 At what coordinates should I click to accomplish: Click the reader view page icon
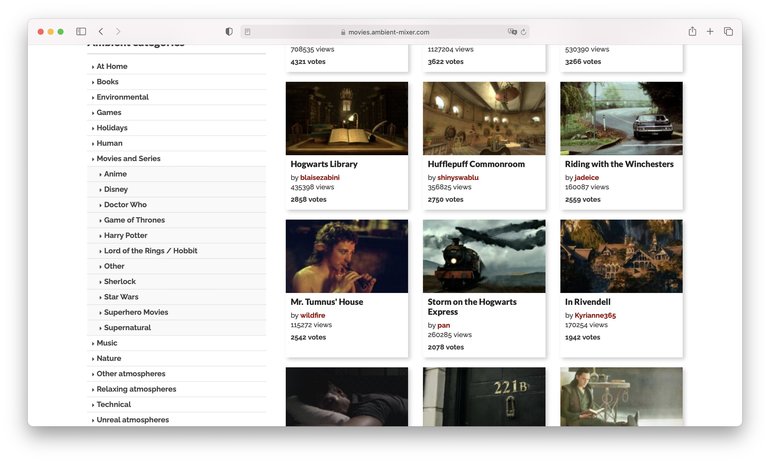click(x=248, y=32)
